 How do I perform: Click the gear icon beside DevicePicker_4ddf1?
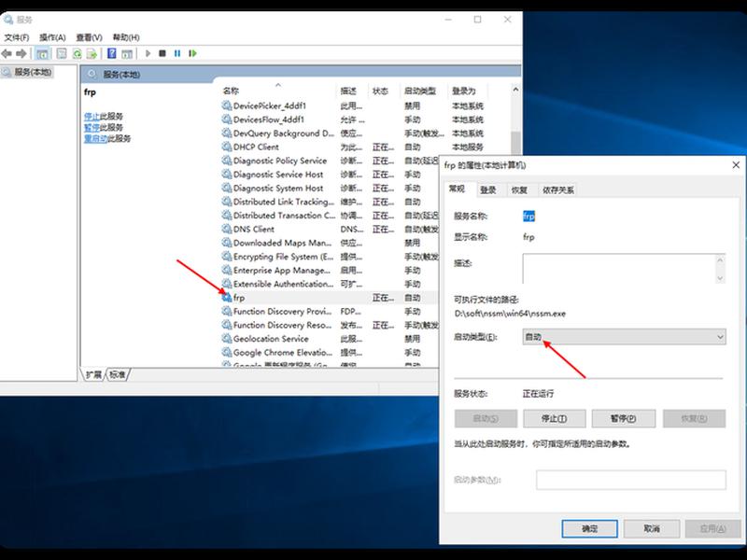tap(227, 105)
